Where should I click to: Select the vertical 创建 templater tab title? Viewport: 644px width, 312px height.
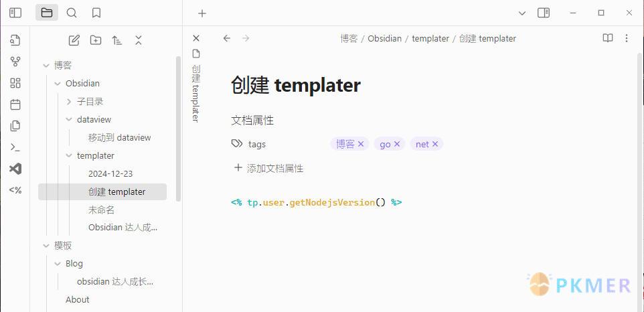pyautogui.click(x=196, y=93)
